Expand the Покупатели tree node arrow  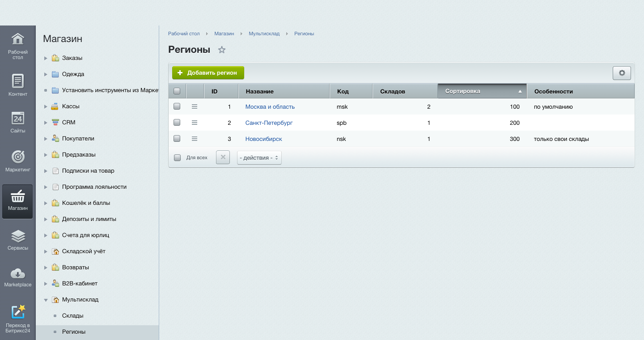[46, 139]
